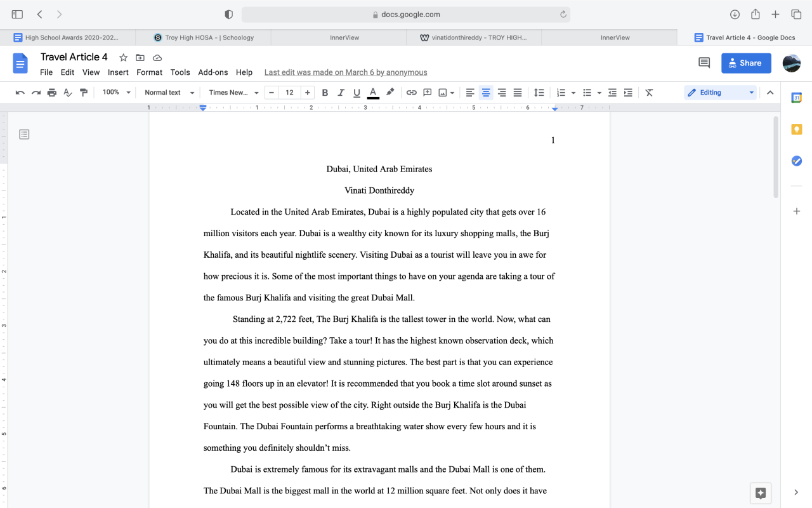Justify the paragraph text

[518, 93]
